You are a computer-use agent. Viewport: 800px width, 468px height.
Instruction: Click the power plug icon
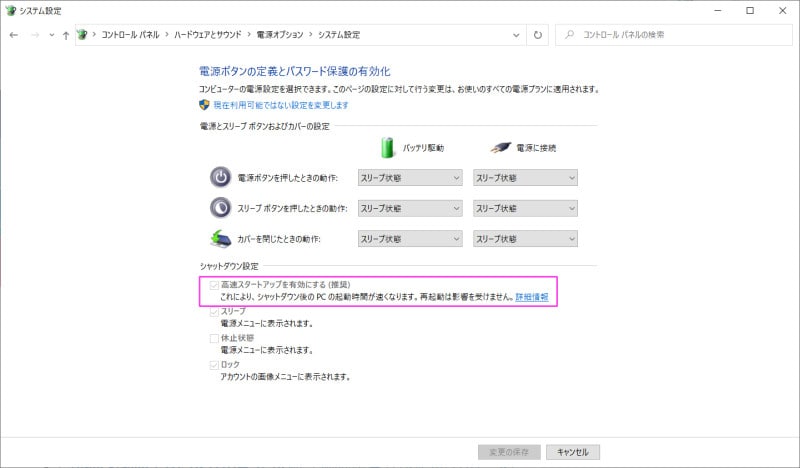point(501,148)
